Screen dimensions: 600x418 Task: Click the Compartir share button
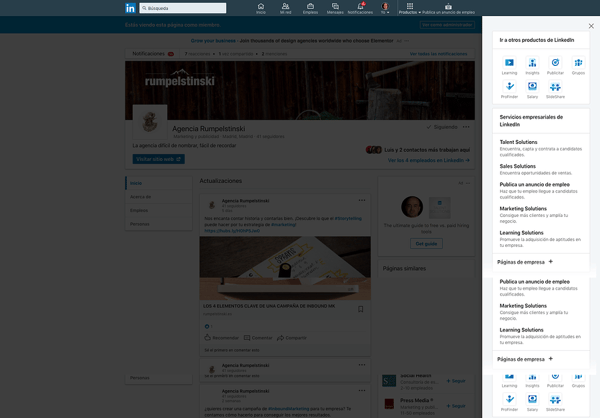coord(292,338)
